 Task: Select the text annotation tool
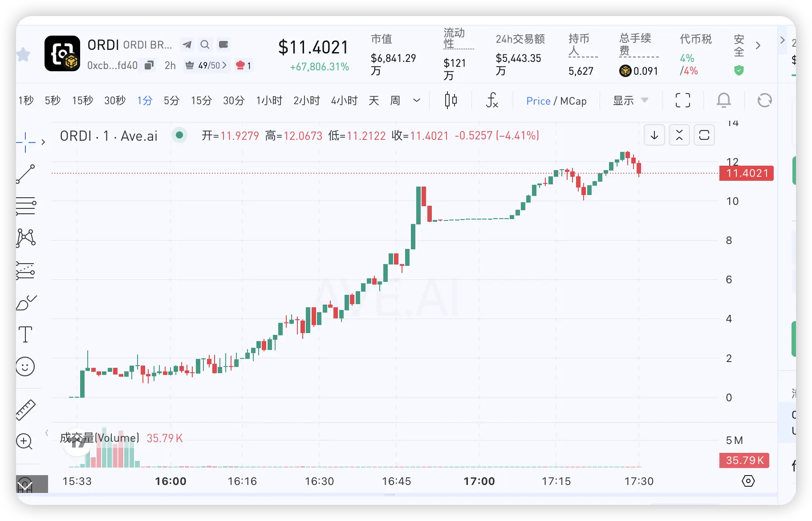click(25, 334)
